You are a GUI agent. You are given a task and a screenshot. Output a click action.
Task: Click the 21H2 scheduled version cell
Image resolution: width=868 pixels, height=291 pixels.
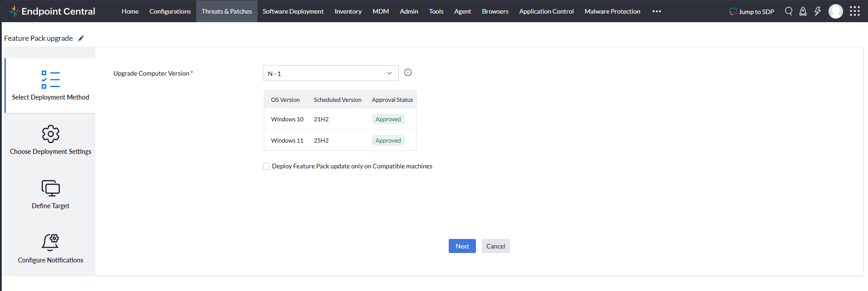[321, 119]
